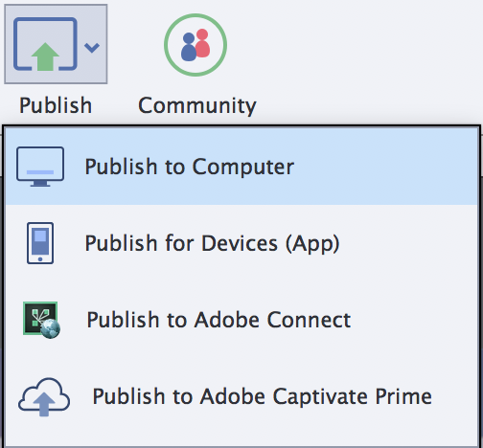Select Publish to Adobe Connect
Viewport: 483px width, 448px height.
(x=241, y=320)
